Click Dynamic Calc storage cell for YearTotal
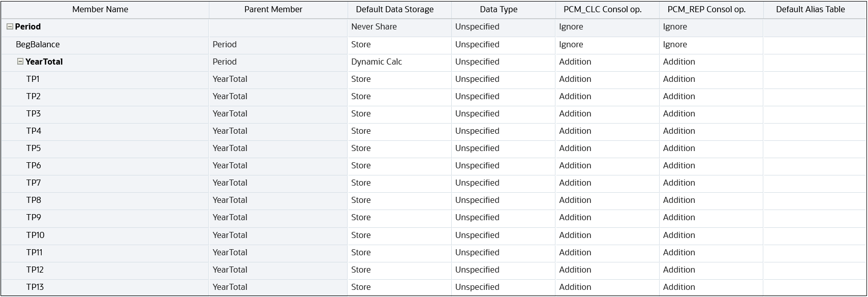This screenshot has width=868, height=297. (377, 62)
